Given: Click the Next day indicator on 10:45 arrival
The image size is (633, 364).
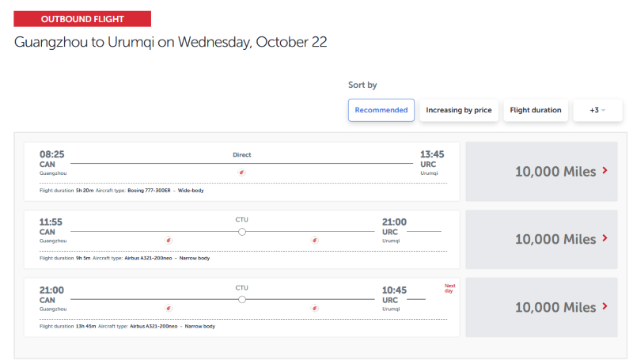Looking at the screenshot, I should point(449,288).
